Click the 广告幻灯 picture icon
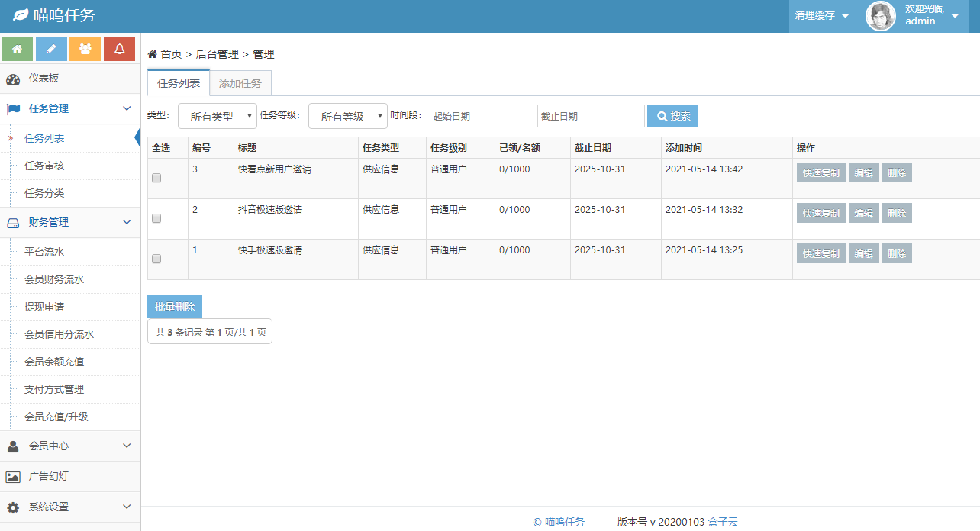Image resolution: width=980 pixels, height=531 pixels. point(13,477)
